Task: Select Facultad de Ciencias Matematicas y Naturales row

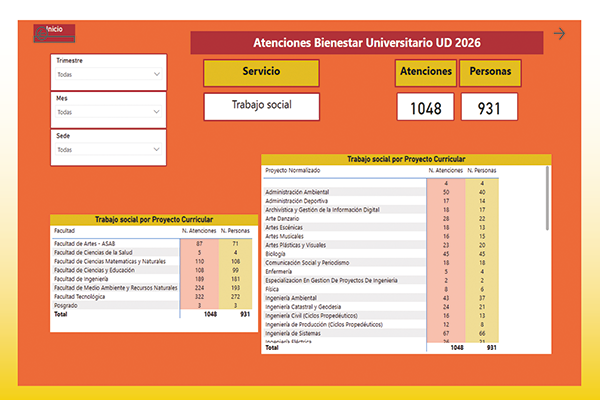Action: [153, 261]
